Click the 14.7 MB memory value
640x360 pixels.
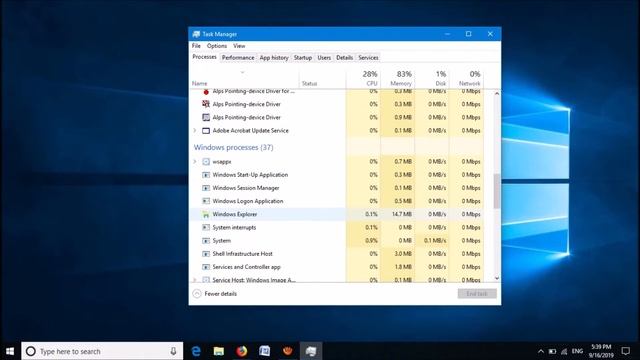point(401,214)
